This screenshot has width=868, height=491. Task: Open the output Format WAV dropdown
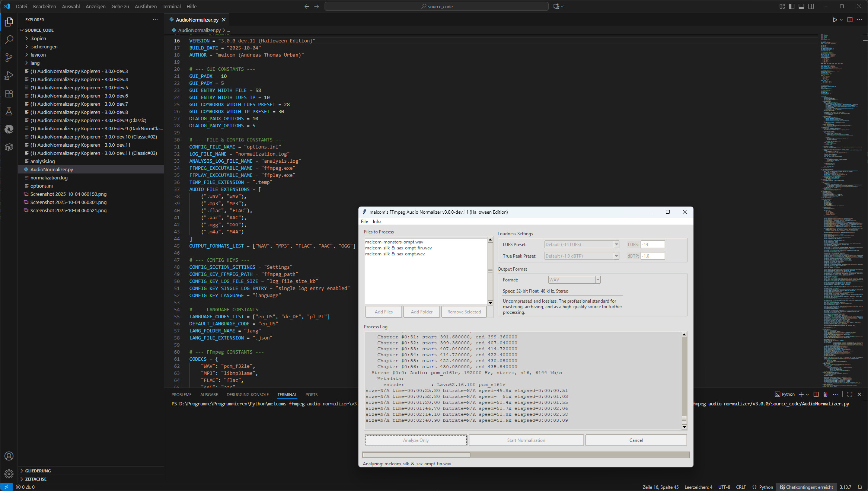[598, 280]
